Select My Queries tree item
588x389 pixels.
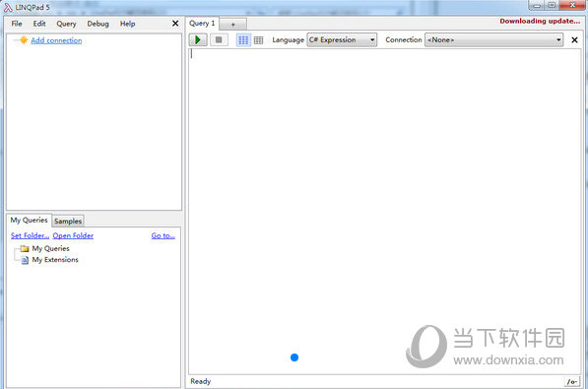click(x=50, y=248)
